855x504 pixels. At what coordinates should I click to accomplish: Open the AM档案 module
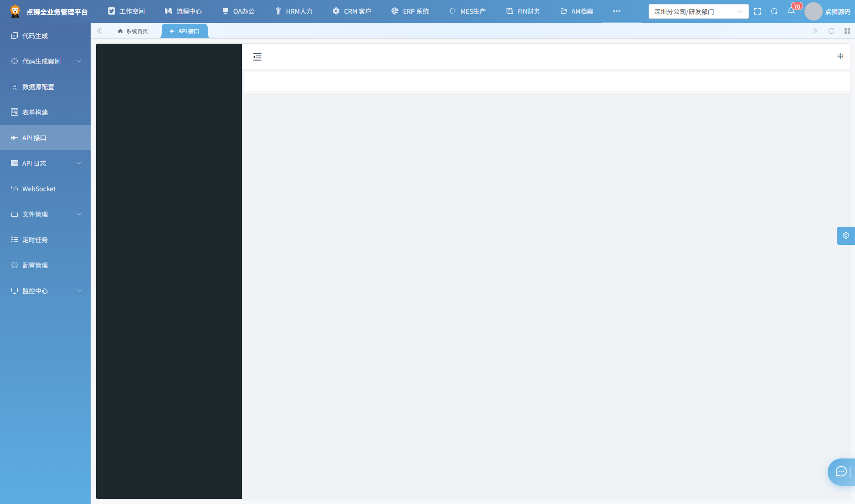click(577, 11)
